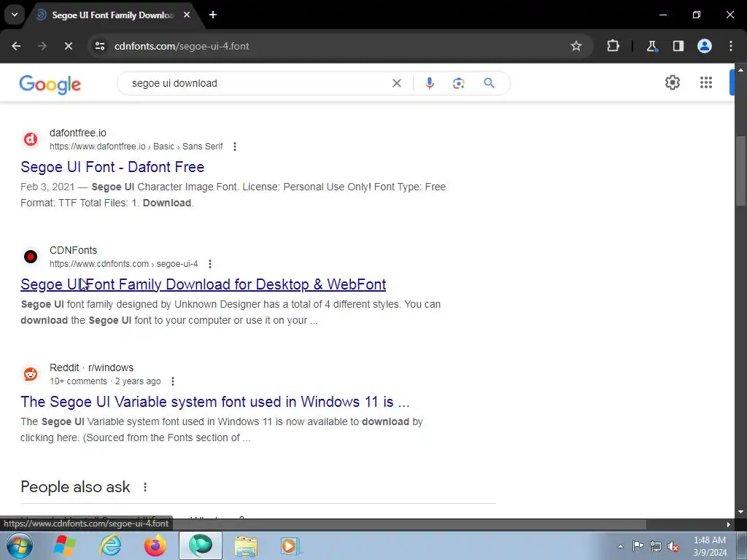Open network status tray icon
Viewport: 747px width, 560px height.
coord(656,546)
